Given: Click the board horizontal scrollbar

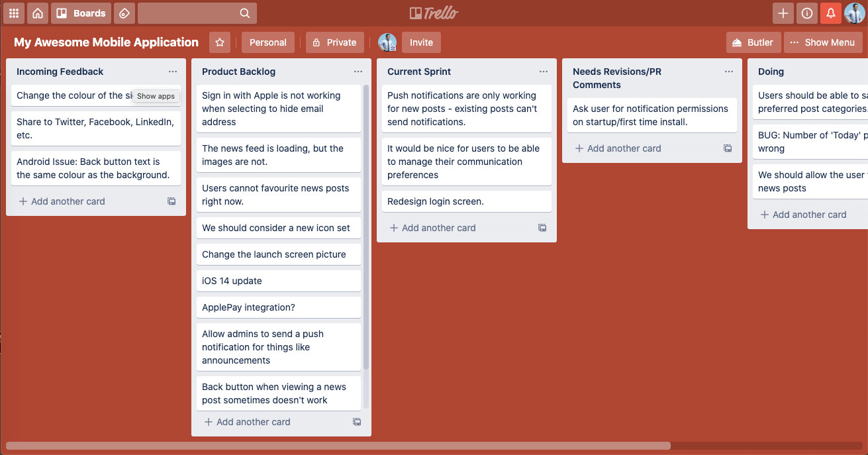Looking at the screenshot, I should point(338,446).
